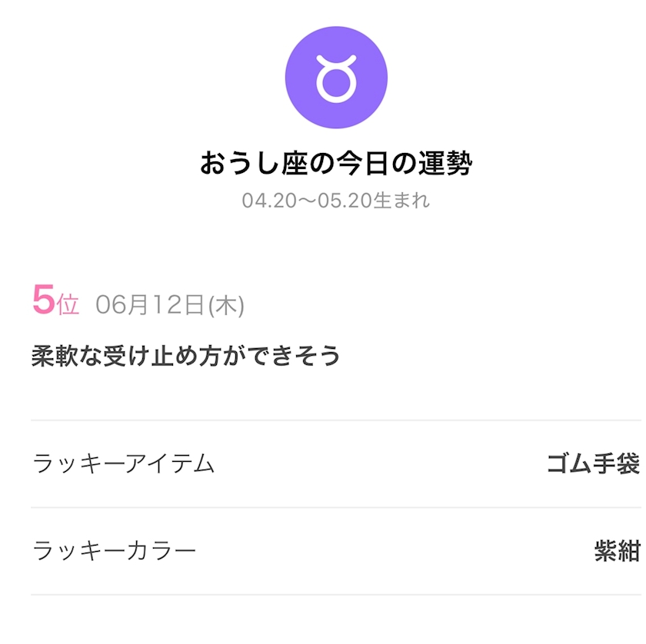The image size is (646, 644).
Task: Select the 06月12日(木) date label
Action: pyautogui.click(x=170, y=305)
